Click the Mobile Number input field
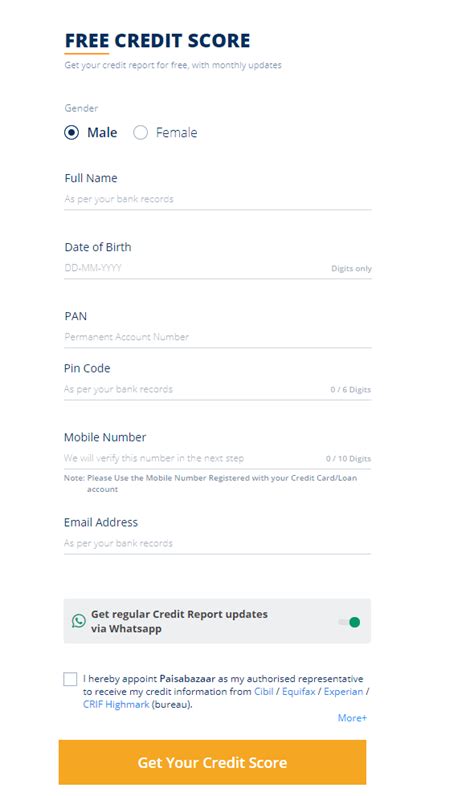The image size is (474, 796). tap(218, 458)
